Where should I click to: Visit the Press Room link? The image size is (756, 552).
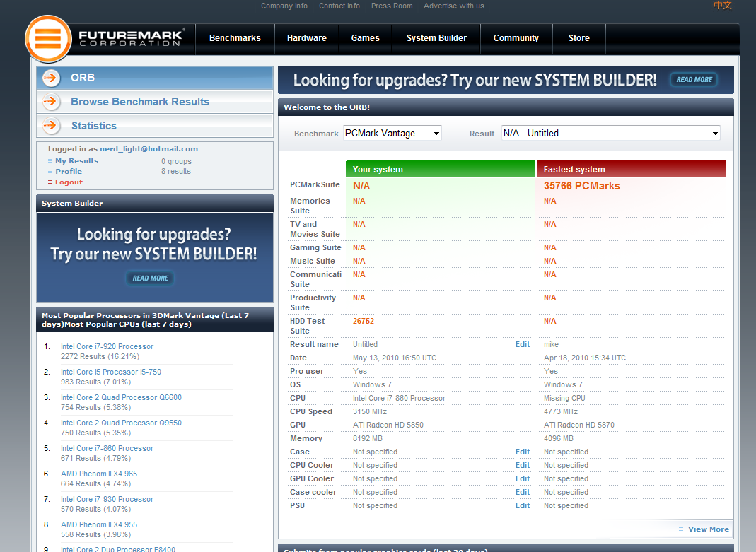point(392,6)
